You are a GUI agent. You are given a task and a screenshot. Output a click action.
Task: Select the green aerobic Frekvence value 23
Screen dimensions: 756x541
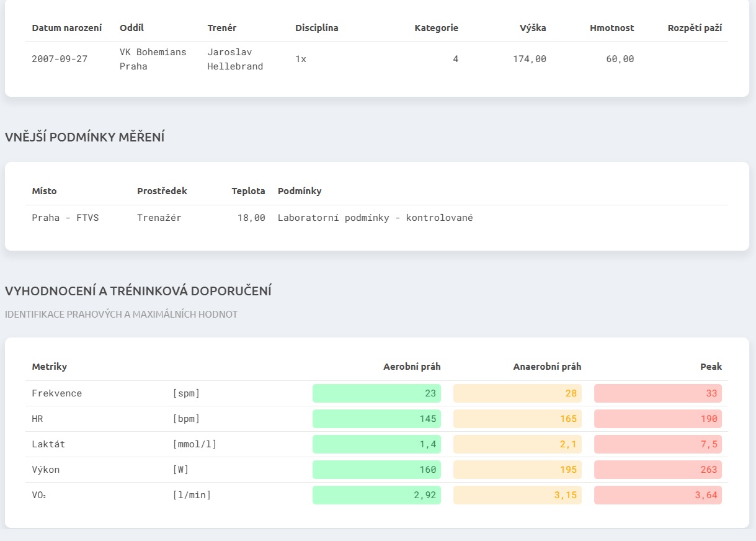point(376,393)
